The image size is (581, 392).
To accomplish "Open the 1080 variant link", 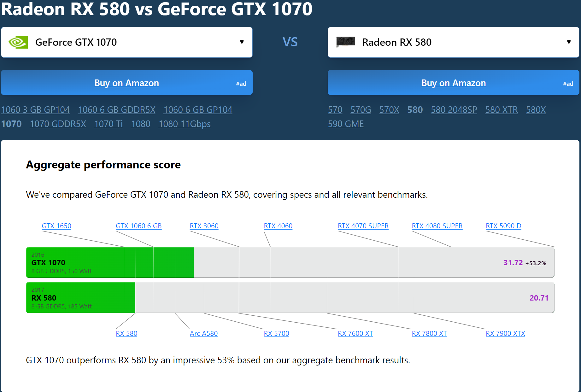I will click(141, 124).
